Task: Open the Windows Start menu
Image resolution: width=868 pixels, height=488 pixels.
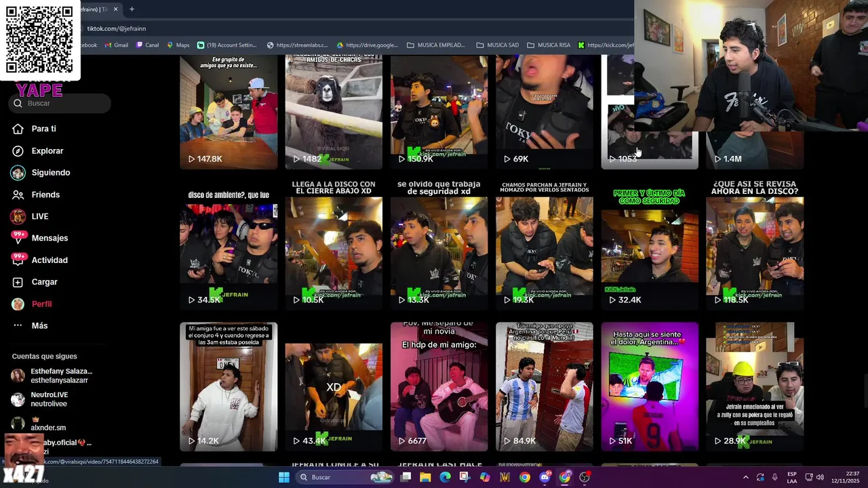Action: tap(284, 477)
